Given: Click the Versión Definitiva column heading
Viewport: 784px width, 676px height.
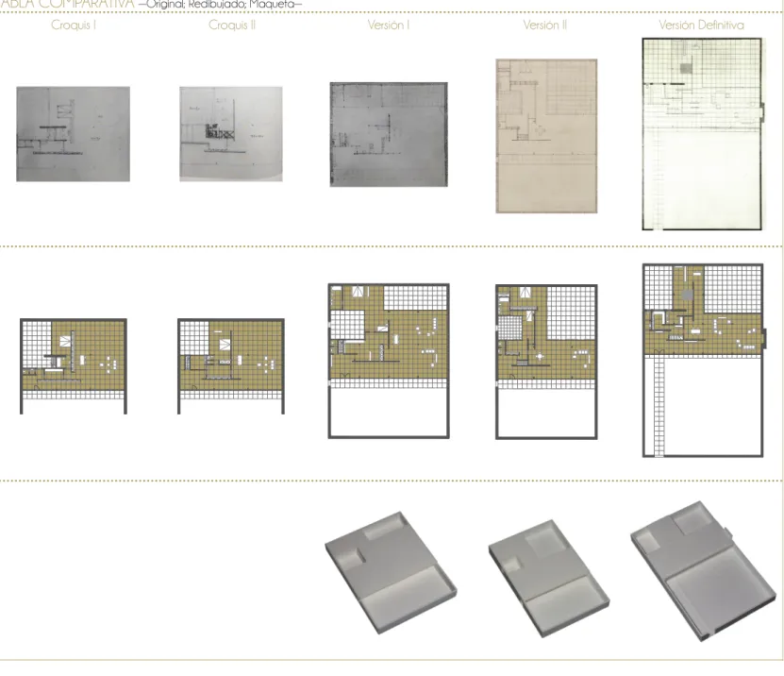Looking at the screenshot, I should [701, 25].
